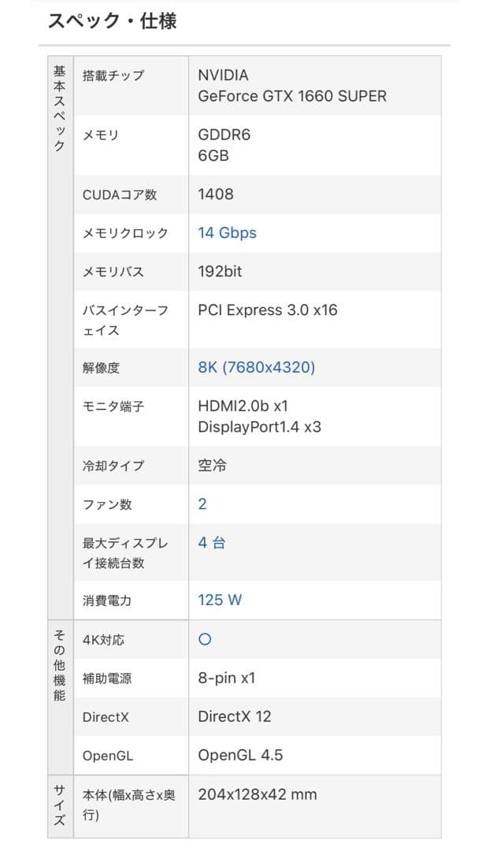504x851 pixels.
Task: Click the OpenGL 4.5 value
Action: coord(240,756)
